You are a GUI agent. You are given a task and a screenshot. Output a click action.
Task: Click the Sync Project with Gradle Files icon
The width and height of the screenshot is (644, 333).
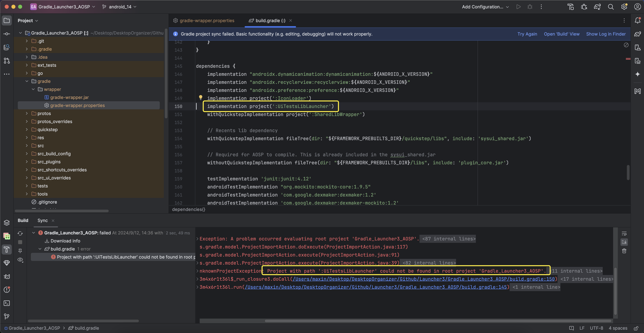pos(597,7)
